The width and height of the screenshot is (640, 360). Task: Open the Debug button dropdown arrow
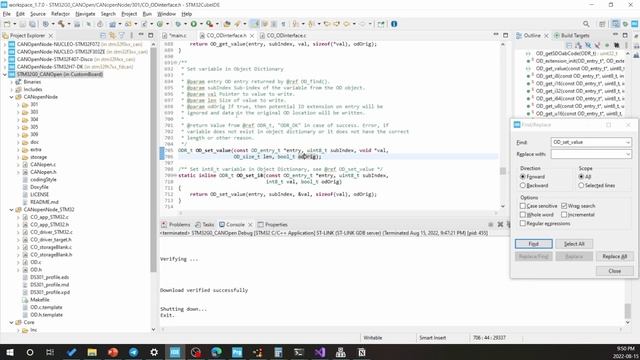tap(185, 24)
